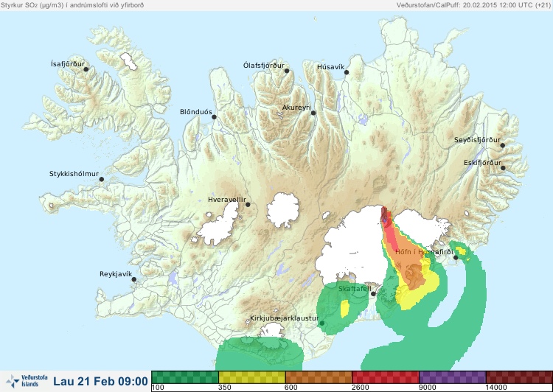Click the 'Reykjavík' map label
This screenshot has width=553, height=392.
tap(116, 274)
